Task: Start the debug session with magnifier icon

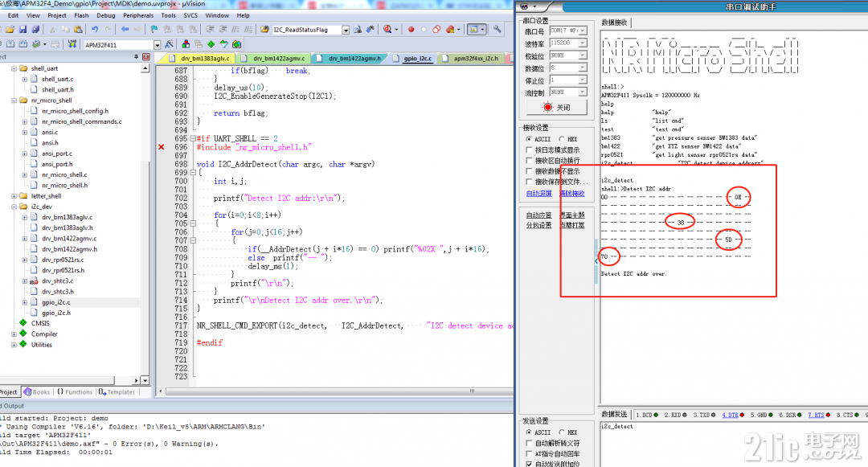Action: [387, 29]
